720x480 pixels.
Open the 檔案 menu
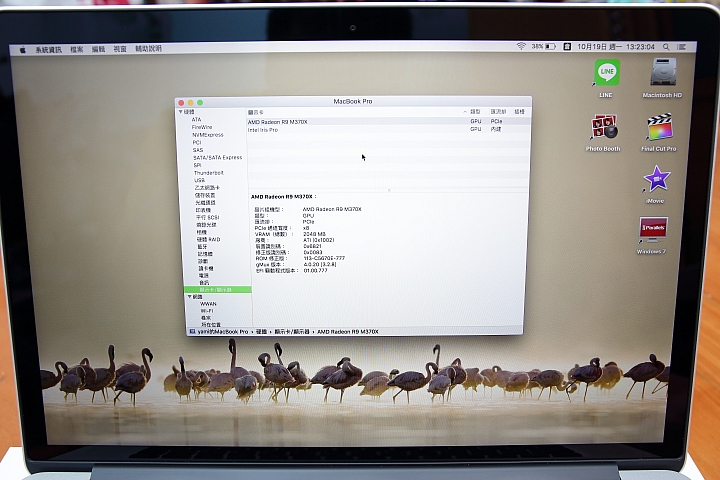pos(77,49)
